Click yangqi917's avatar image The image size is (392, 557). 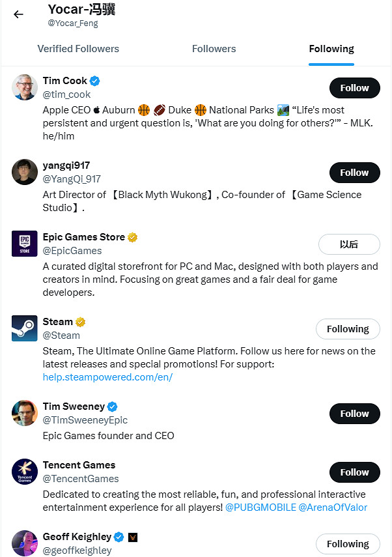[x=25, y=172]
